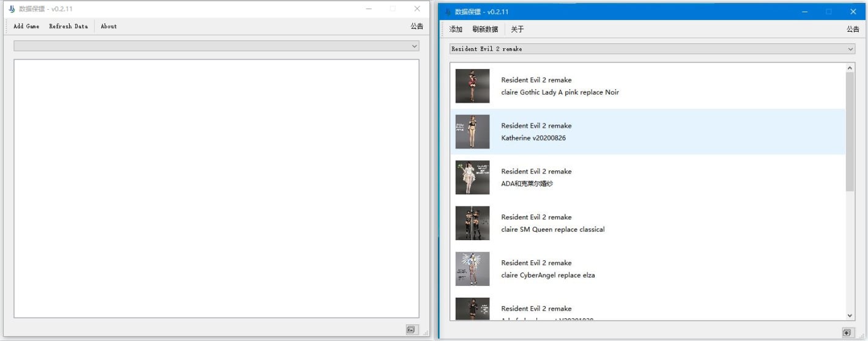The height and width of the screenshot is (341, 868).
Task: Open 关于 in right window toolbar
Action: pyautogui.click(x=517, y=29)
